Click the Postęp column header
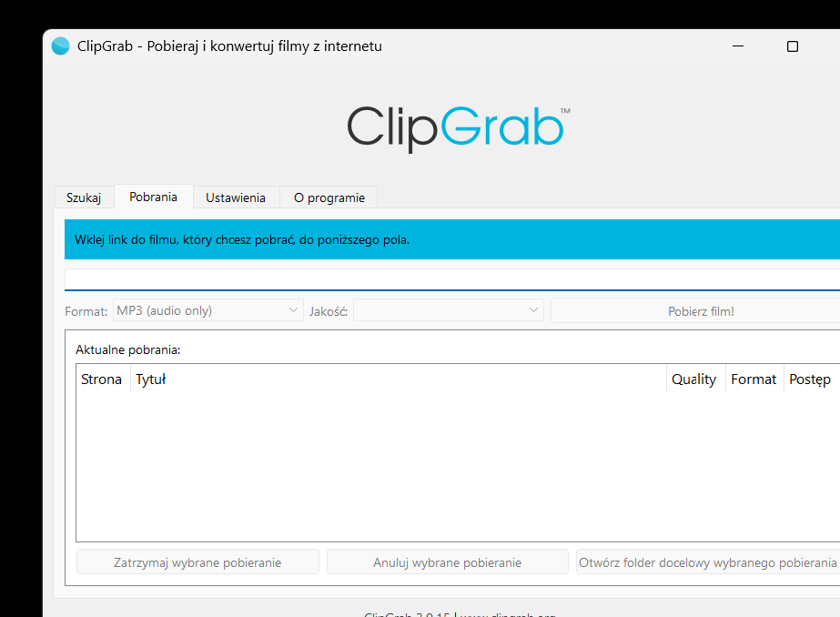Viewport: 840px width, 617px height. [x=810, y=379]
